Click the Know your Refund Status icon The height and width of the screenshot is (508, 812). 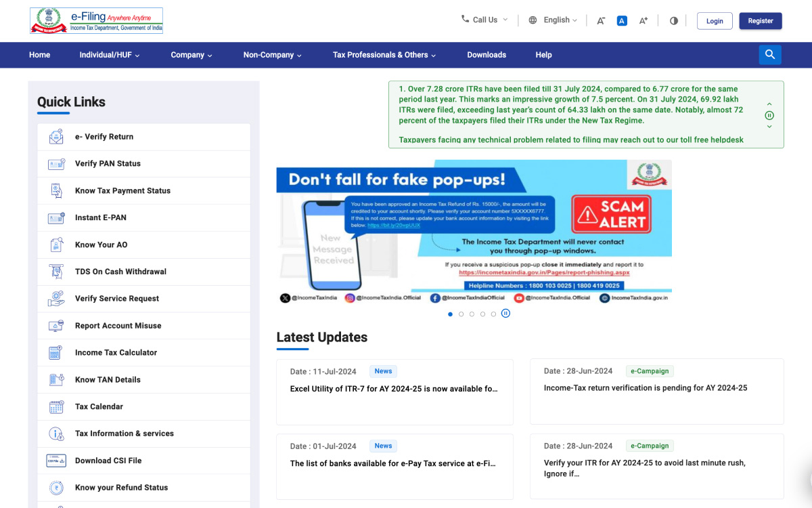pyautogui.click(x=56, y=487)
